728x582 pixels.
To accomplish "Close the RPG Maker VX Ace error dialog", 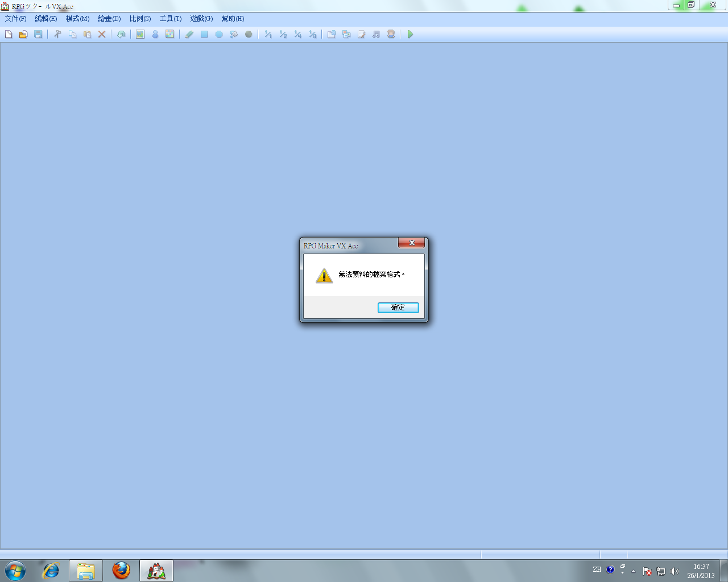I will click(412, 243).
